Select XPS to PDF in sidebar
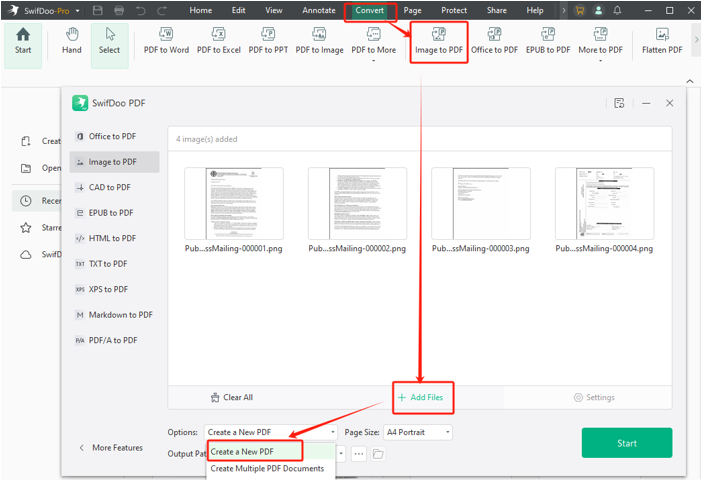The height and width of the screenshot is (480, 701). pyautogui.click(x=114, y=289)
